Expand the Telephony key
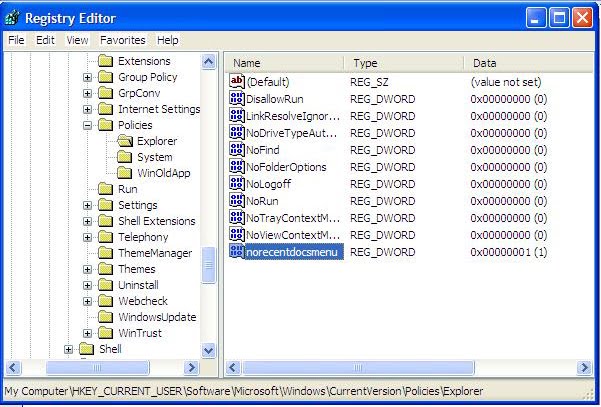Screen dimensions: 601x407 pyautogui.click(x=87, y=238)
